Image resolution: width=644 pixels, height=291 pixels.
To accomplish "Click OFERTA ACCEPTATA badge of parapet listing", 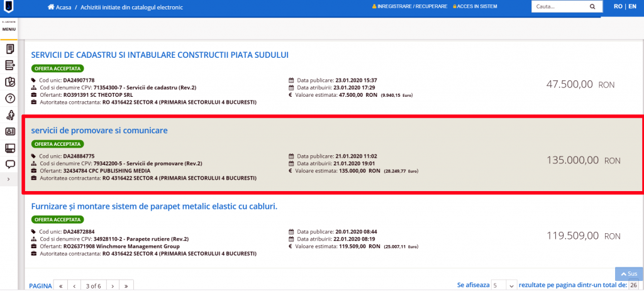I will pos(57,219).
